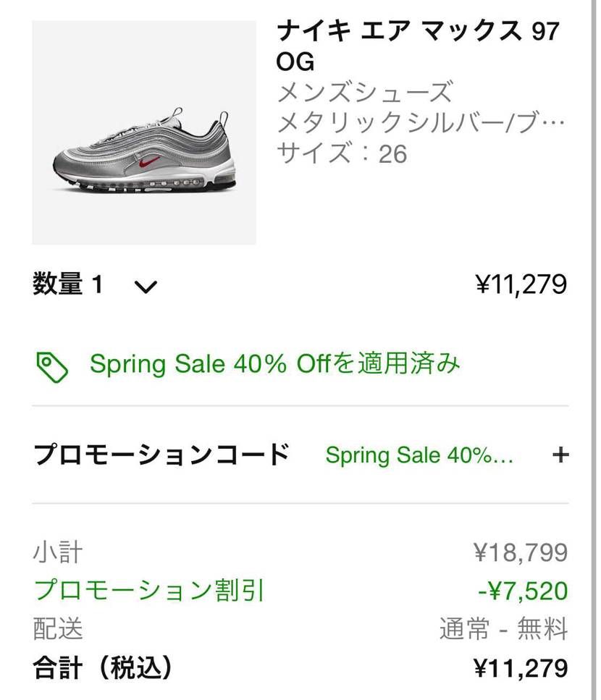The width and height of the screenshot is (601, 700).
Task: Open the ナイキ エア マックス 97 OG title
Action: (x=418, y=46)
